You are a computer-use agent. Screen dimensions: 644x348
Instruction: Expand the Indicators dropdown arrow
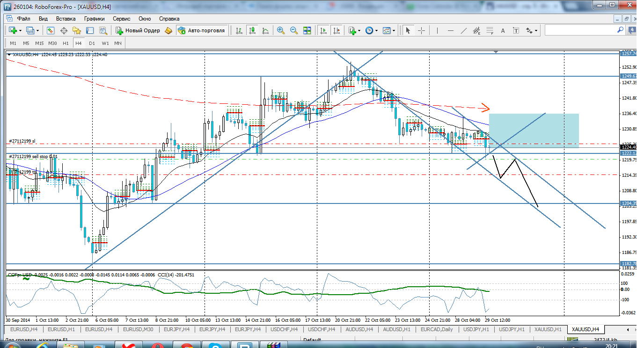pyautogui.click(x=359, y=30)
